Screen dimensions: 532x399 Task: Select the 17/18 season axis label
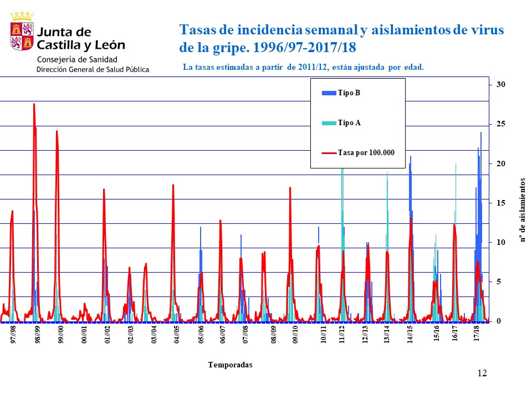point(477,335)
